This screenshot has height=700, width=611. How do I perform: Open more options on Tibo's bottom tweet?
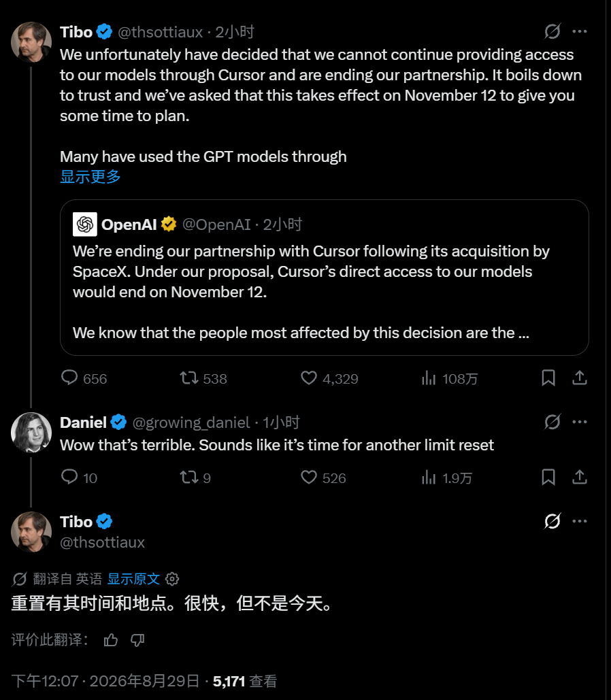click(x=579, y=521)
